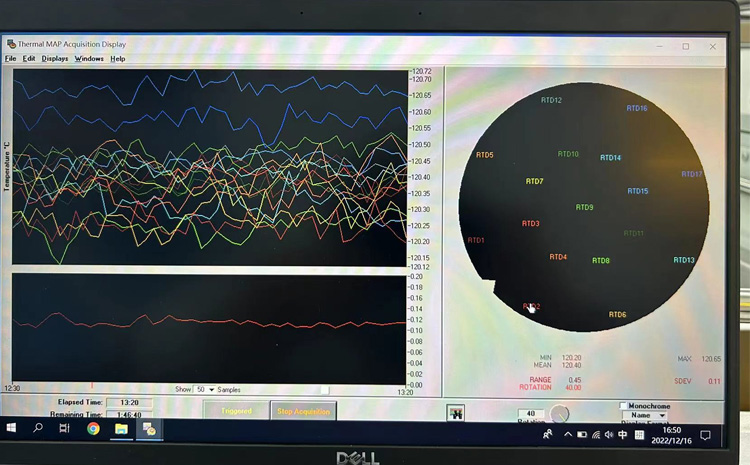
Task: Select sensor RTD16 on the wafer map
Action: (637, 108)
